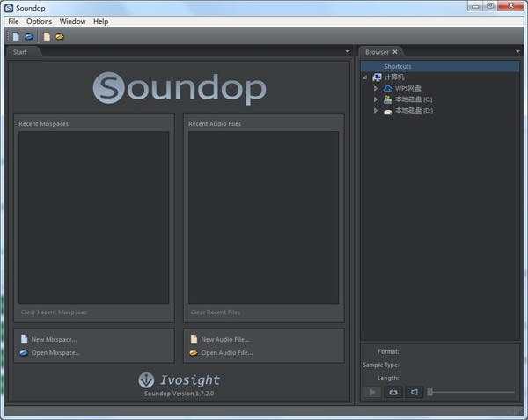This screenshot has height=420, width=528.
Task: Click the New Mixspace... link
Action: pyautogui.click(x=54, y=339)
